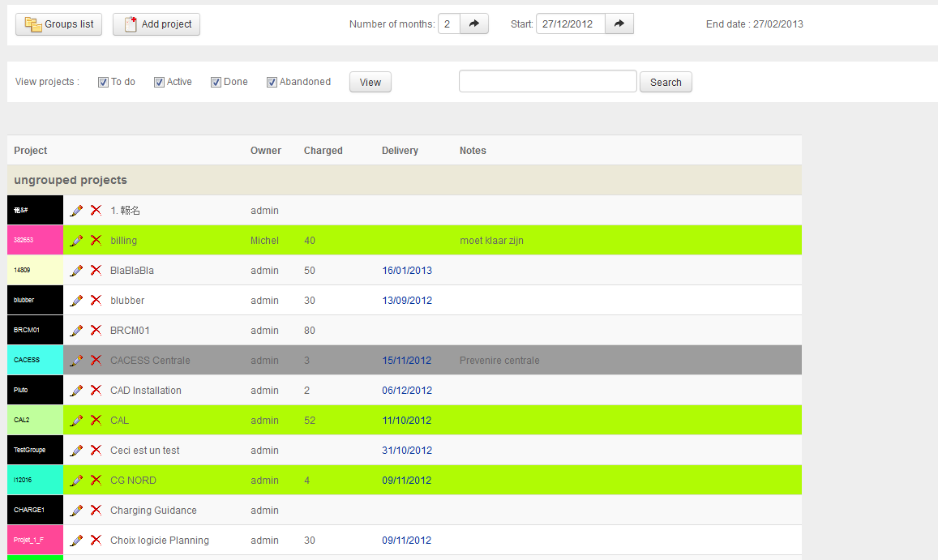The height and width of the screenshot is (560, 938).
Task: Edit the BRCM01 project entry
Action: pyautogui.click(x=77, y=331)
